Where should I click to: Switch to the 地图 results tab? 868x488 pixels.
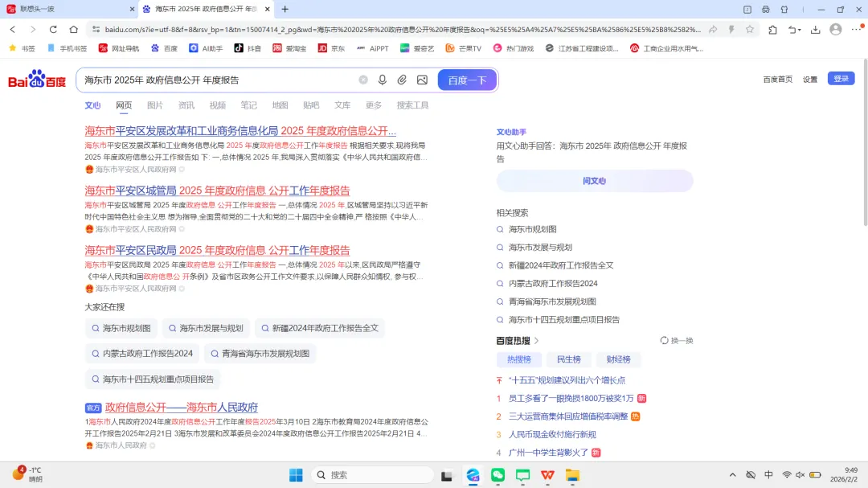coord(280,105)
